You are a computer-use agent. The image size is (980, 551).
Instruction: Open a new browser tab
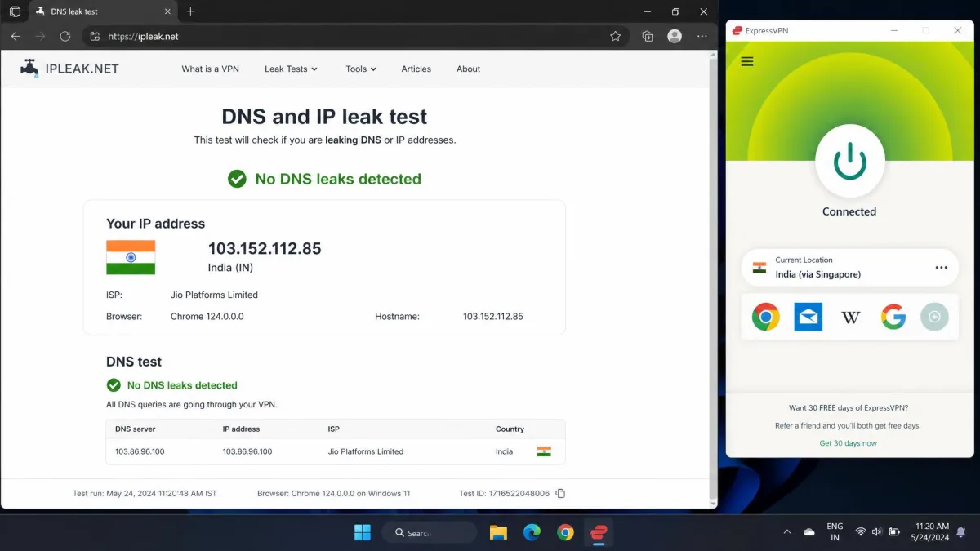(190, 11)
